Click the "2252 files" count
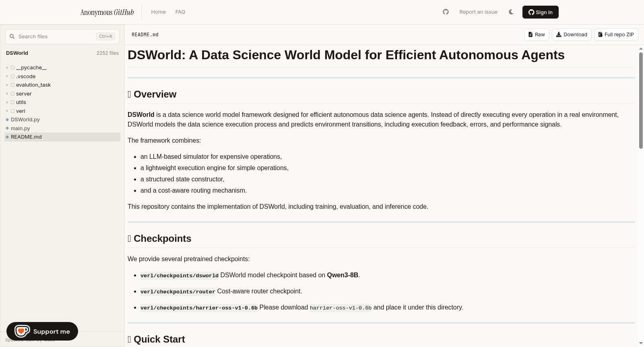 tap(107, 53)
